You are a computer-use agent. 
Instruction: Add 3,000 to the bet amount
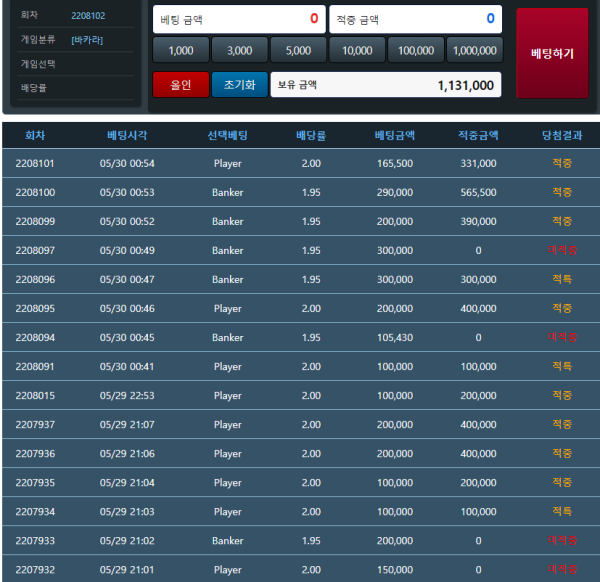coord(240,50)
